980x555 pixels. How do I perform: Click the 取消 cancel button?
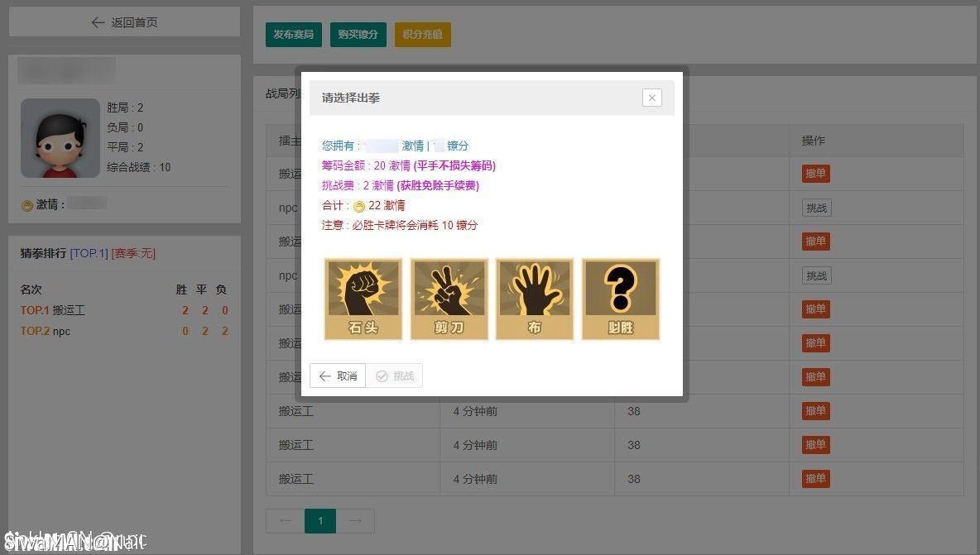point(338,376)
